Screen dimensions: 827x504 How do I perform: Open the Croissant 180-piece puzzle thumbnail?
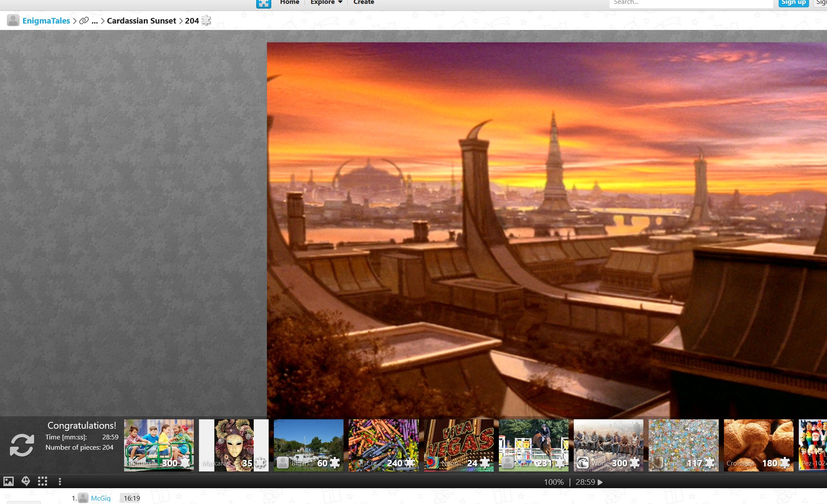tap(759, 445)
